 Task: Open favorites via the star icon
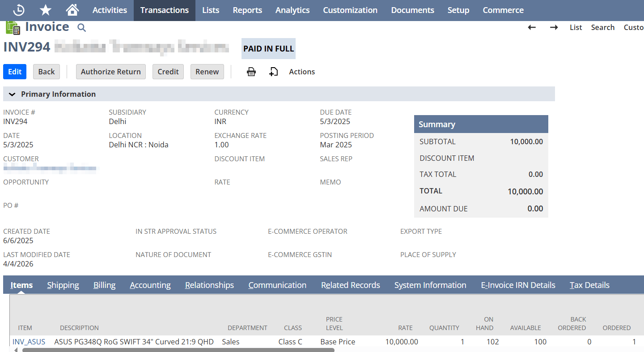click(x=45, y=10)
